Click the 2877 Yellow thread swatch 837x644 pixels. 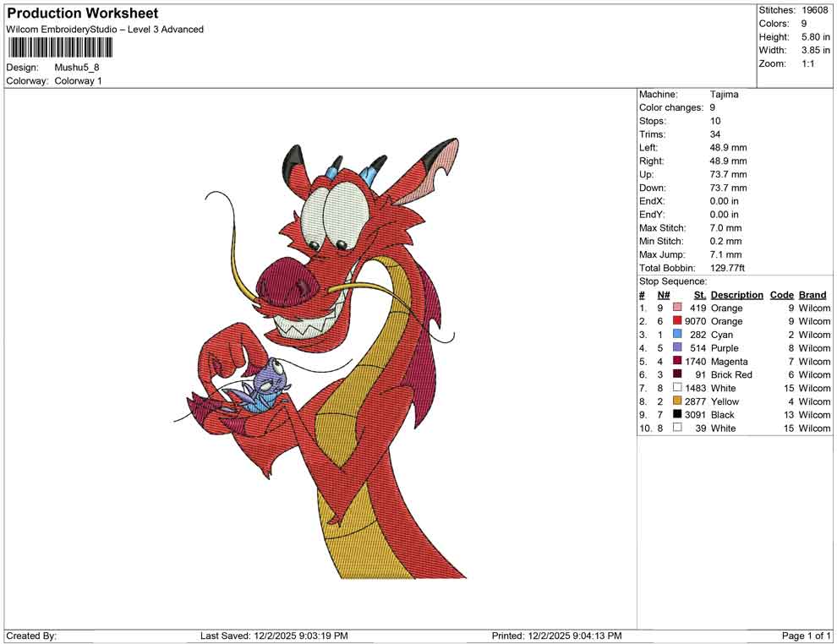pos(676,401)
